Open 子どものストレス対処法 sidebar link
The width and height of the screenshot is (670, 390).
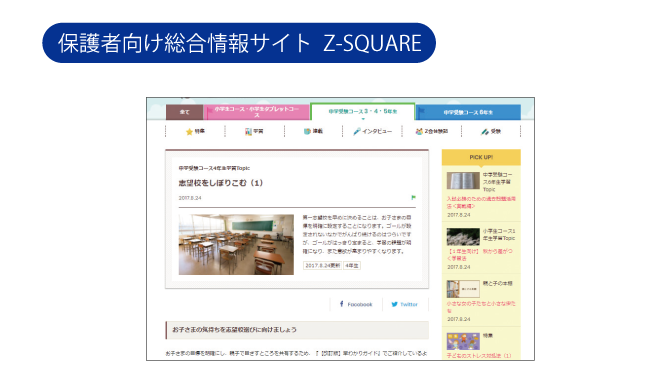(x=479, y=355)
